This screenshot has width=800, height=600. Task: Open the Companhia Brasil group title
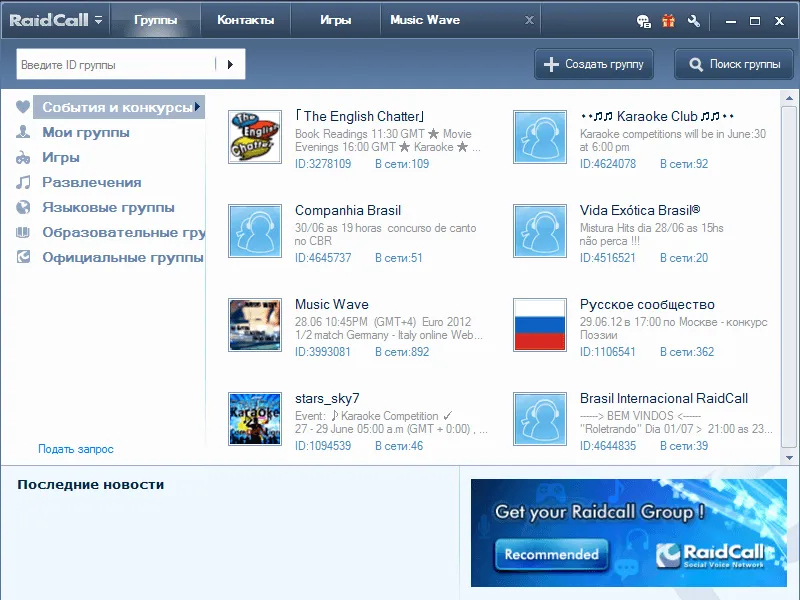coord(348,210)
